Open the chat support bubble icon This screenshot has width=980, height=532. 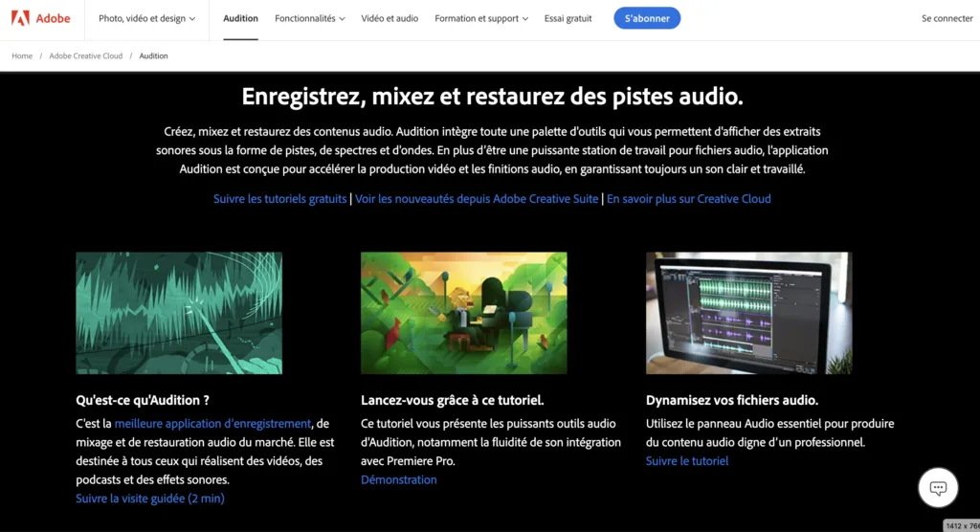pyautogui.click(x=938, y=488)
